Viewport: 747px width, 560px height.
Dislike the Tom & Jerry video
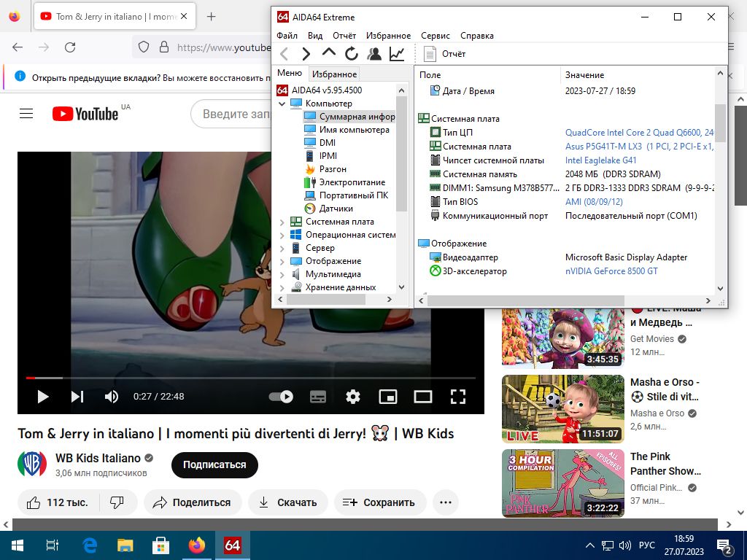(117, 502)
